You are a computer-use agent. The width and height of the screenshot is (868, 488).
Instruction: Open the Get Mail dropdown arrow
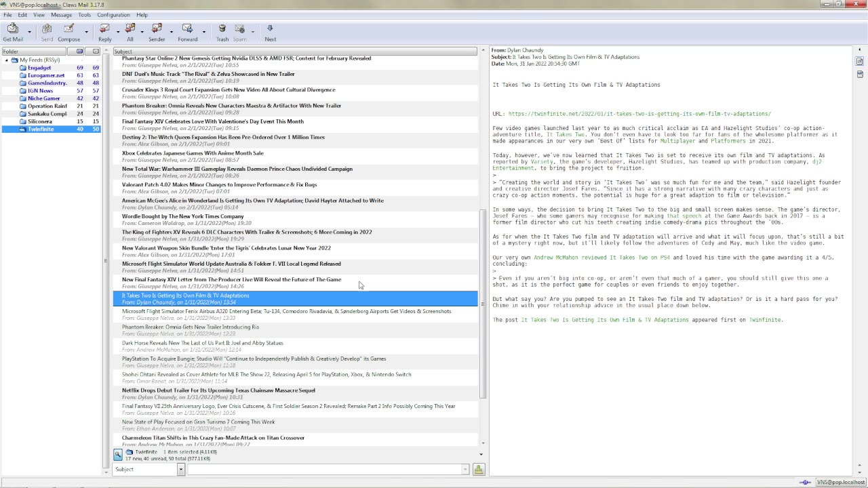(29, 32)
